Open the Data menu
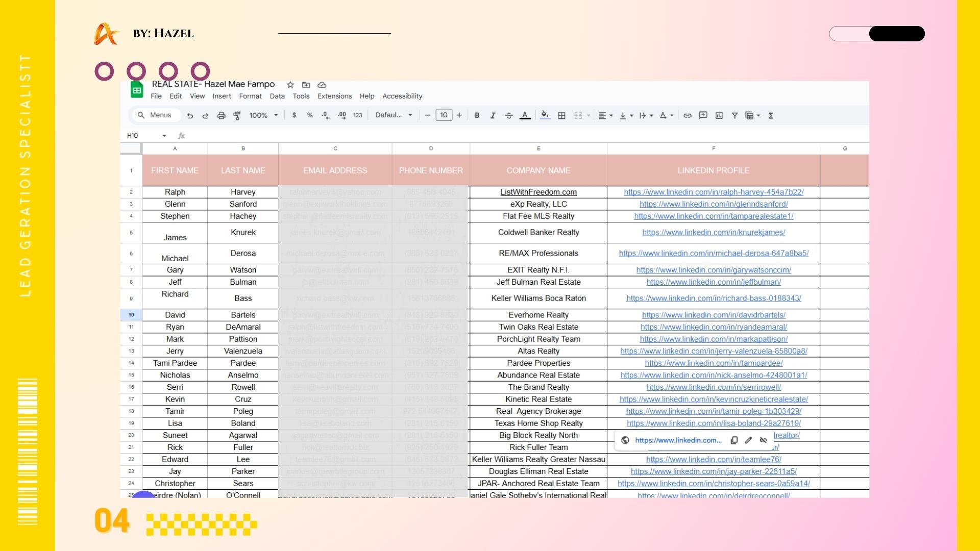 (277, 96)
